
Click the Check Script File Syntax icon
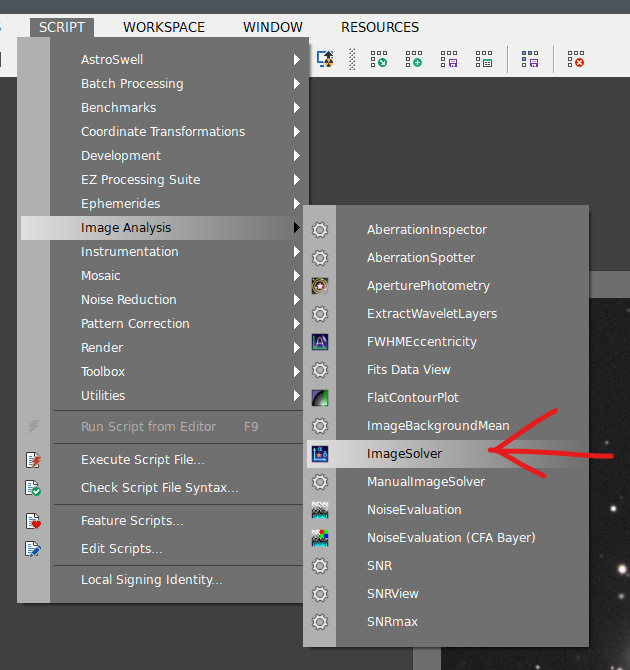click(34, 488)
